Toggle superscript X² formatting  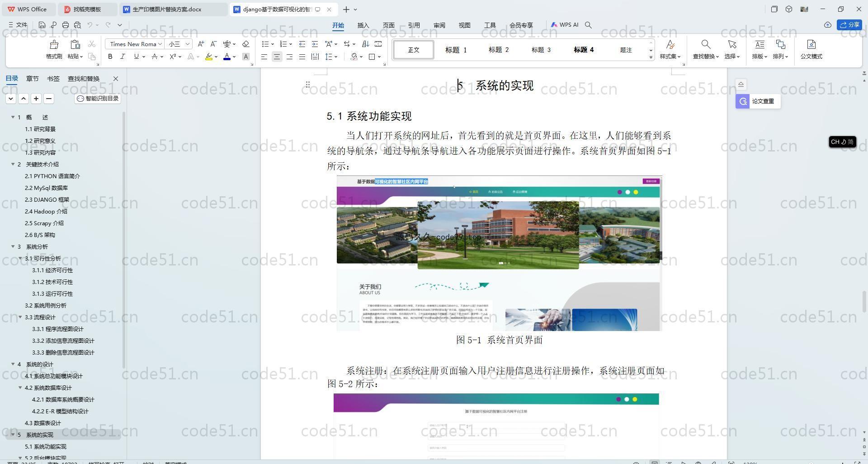173,57
